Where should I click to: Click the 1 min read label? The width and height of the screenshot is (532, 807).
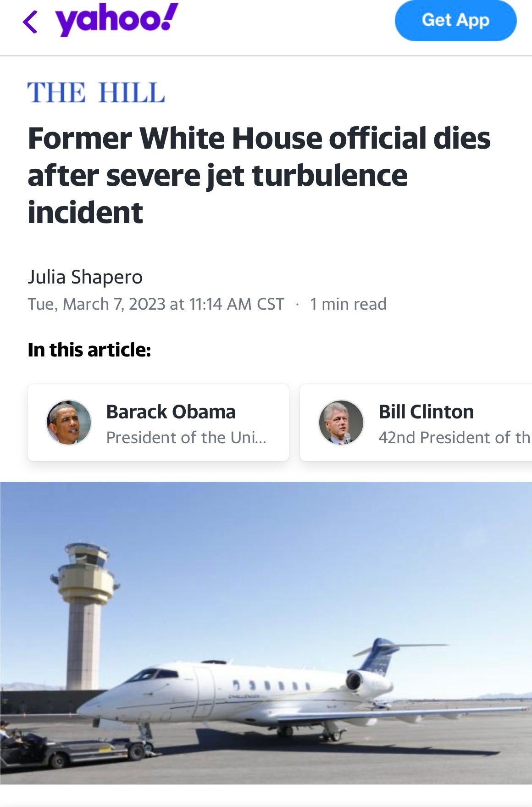click(x=348, y=304)
